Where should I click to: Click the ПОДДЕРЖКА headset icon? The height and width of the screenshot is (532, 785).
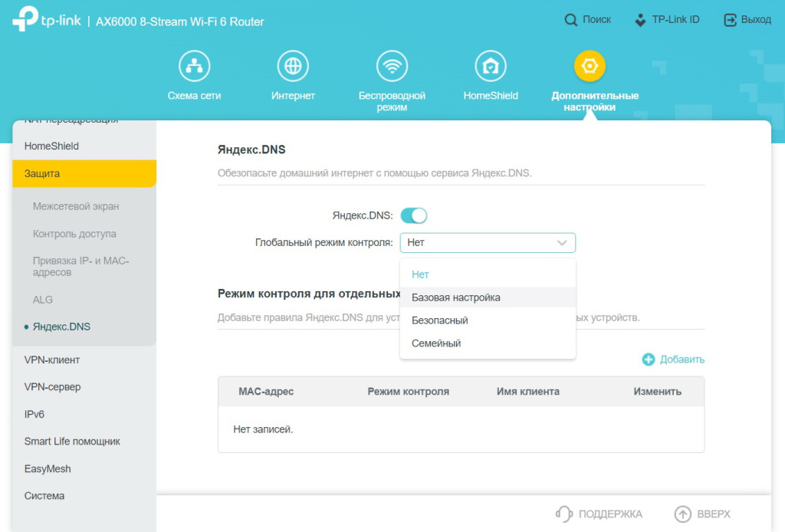click(564, 514)
